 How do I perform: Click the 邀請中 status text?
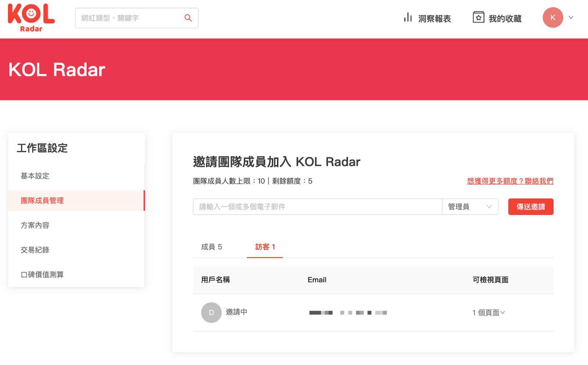[236, 312]
